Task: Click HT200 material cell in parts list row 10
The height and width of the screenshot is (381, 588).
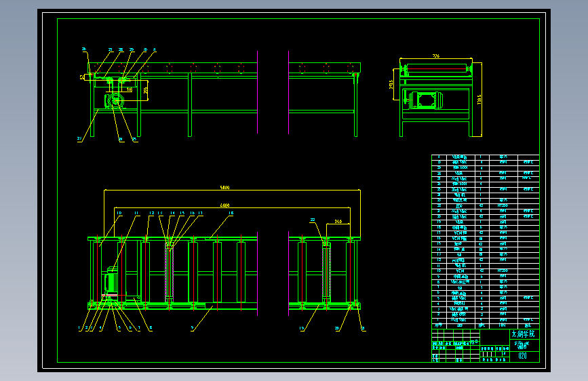Action: tap(503, 270)
